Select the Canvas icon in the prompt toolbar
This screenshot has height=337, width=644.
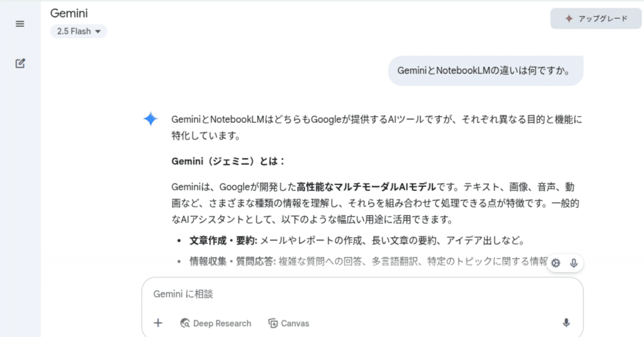273,323
